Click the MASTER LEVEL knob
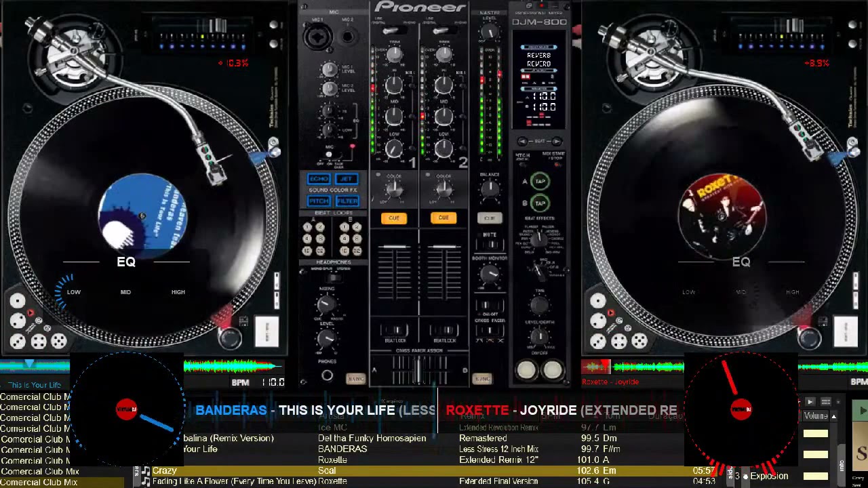Viewport: 868px width, 488px height. click(x=490, y=32)
